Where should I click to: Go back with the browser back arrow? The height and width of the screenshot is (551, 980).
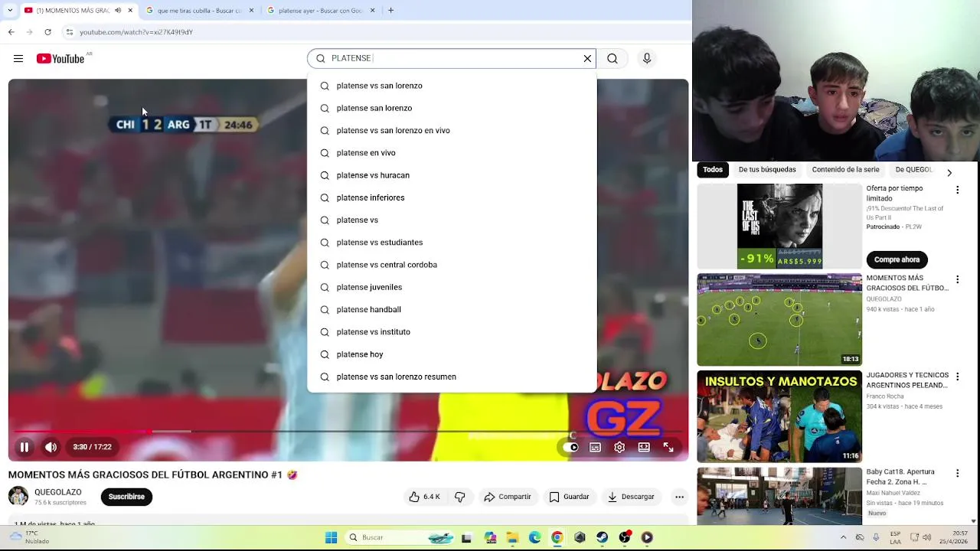coord(11,32)
